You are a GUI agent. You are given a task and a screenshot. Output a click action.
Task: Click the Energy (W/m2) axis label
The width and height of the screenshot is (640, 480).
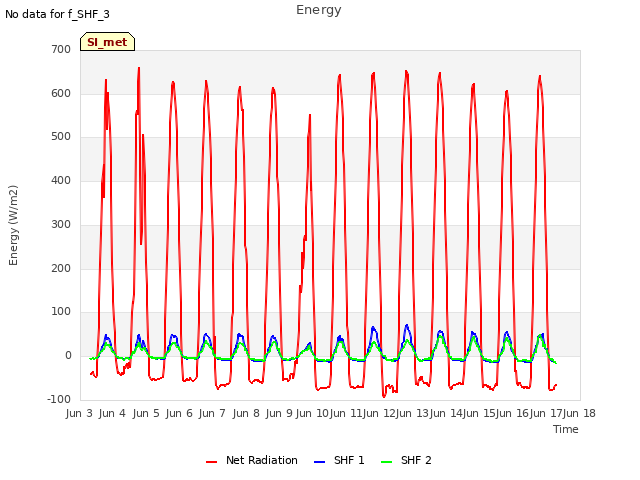pyautogui.click(x=13, y=225)
